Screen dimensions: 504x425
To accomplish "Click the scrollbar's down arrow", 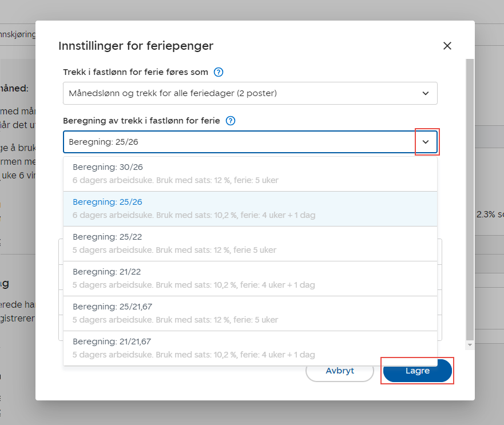I will [470, 345].
